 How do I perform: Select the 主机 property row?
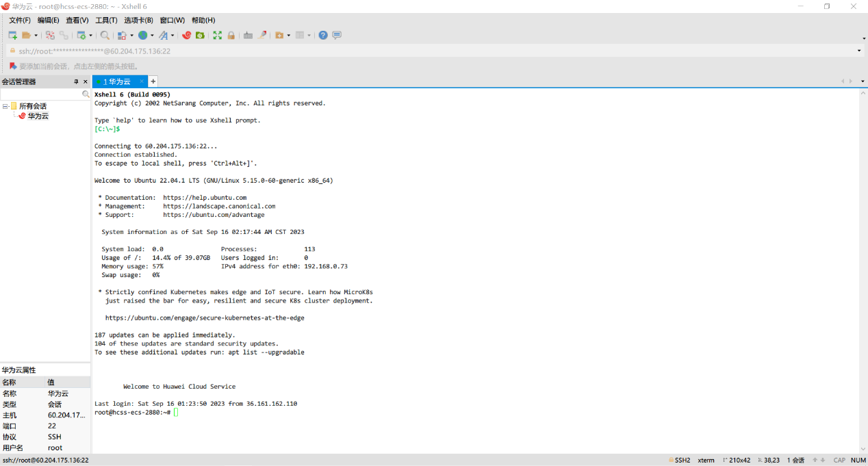(45, 415)
